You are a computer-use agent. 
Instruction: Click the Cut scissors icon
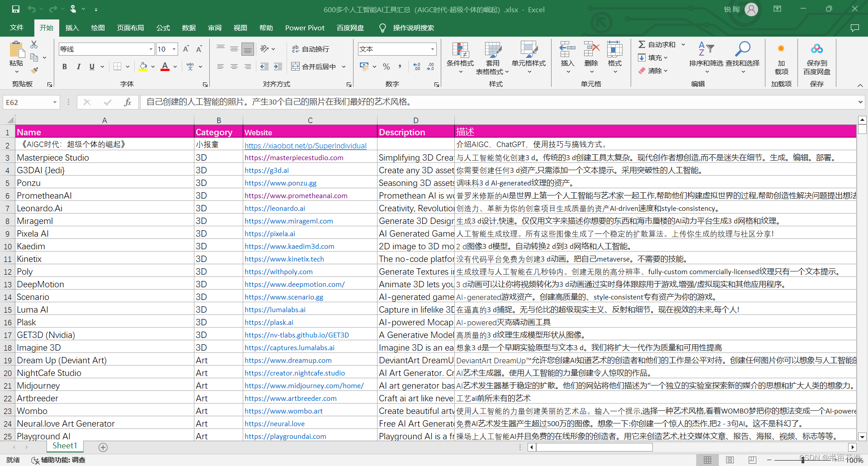[34, 44]
